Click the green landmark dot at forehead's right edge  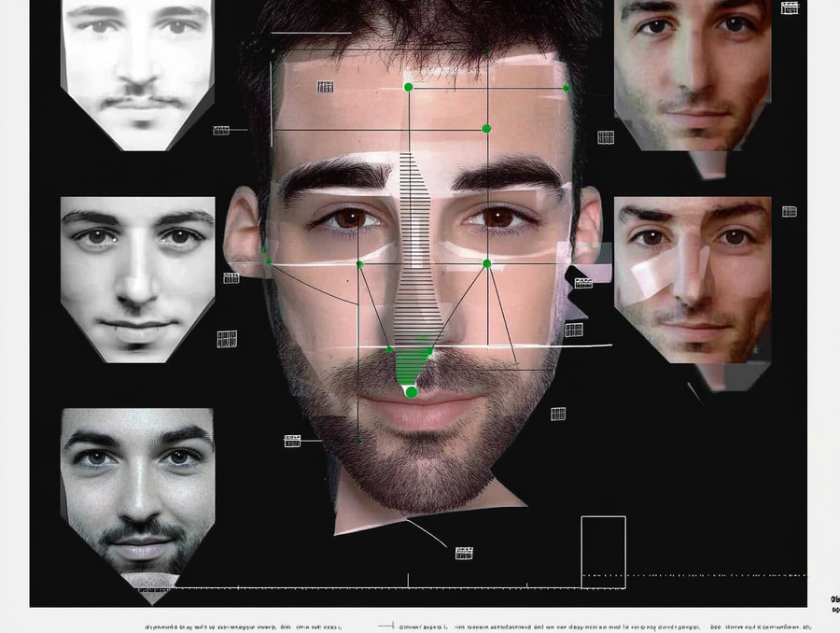[x=567, y=88]
